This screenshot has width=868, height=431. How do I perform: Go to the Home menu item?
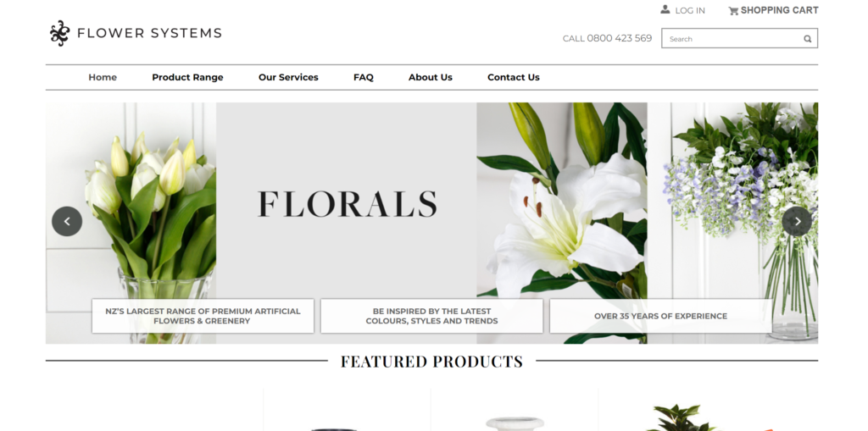pos(103,77)
